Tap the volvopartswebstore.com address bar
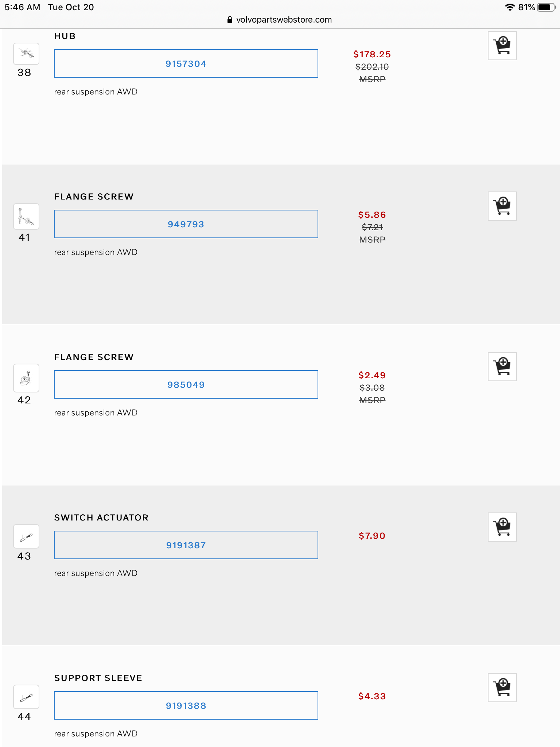Screen dimensions: 560x747 tap(280, 20)
